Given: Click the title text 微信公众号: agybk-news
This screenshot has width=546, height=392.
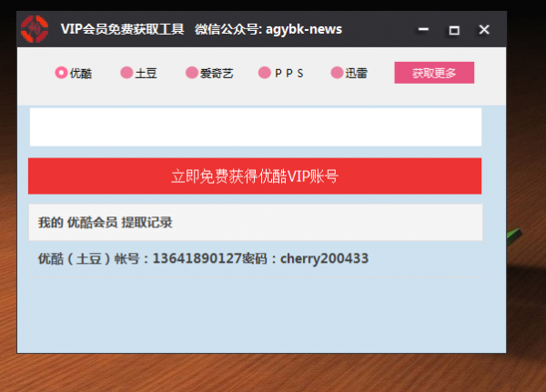Looking at the screenshot, I should pyautogui.click(x=268, y=29).
